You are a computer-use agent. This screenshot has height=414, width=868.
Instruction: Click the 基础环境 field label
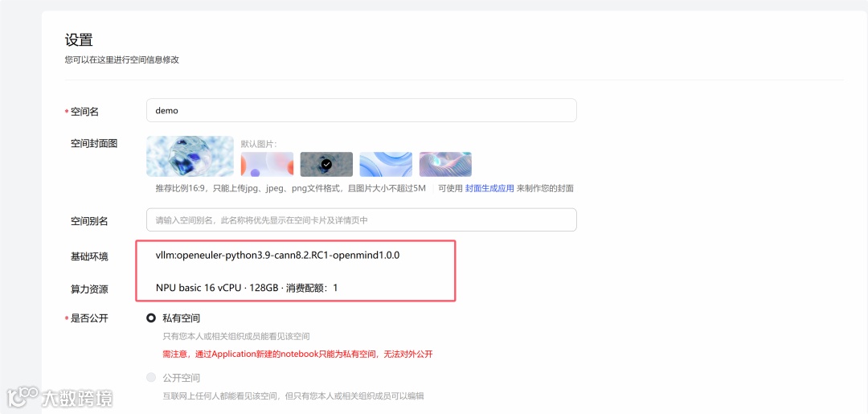pyautogui.click(x=89, y=256)
